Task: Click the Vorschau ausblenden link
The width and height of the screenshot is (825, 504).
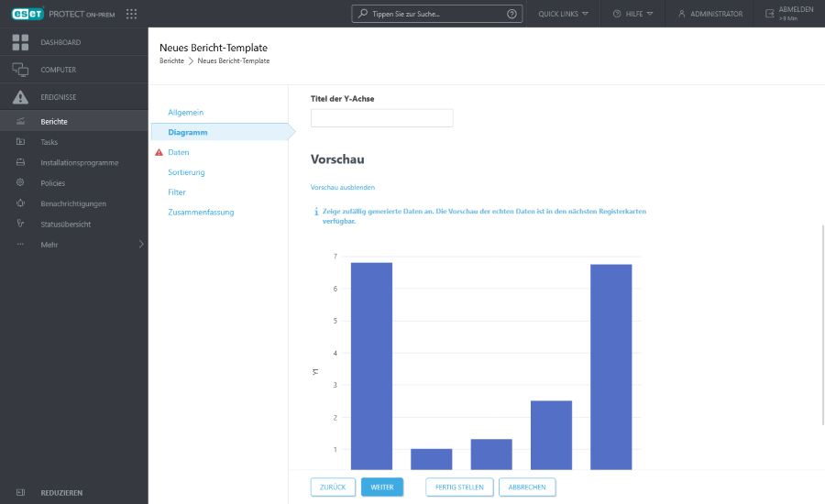Action: tap(343, 187)
